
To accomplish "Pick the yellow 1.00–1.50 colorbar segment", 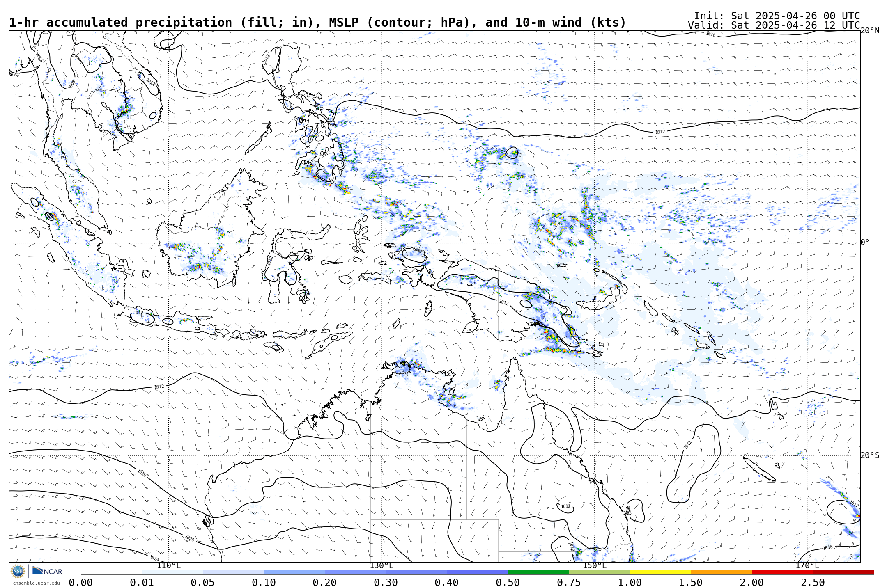I will 660,572.
